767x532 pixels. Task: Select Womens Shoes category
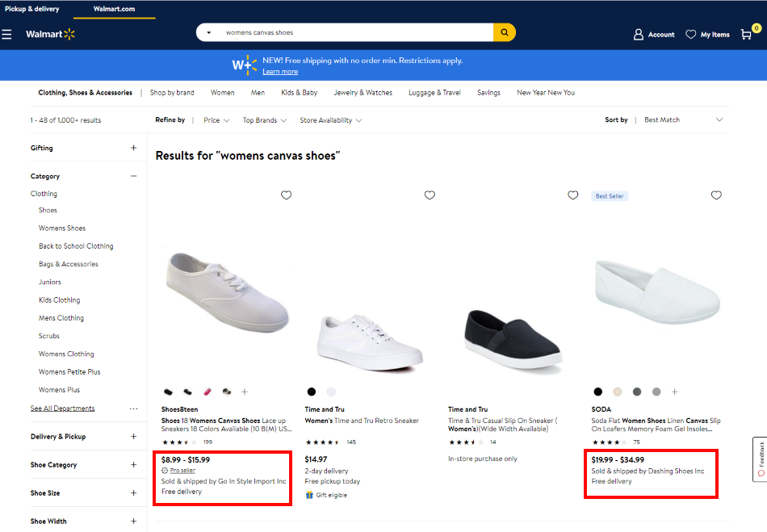(62, 228)
